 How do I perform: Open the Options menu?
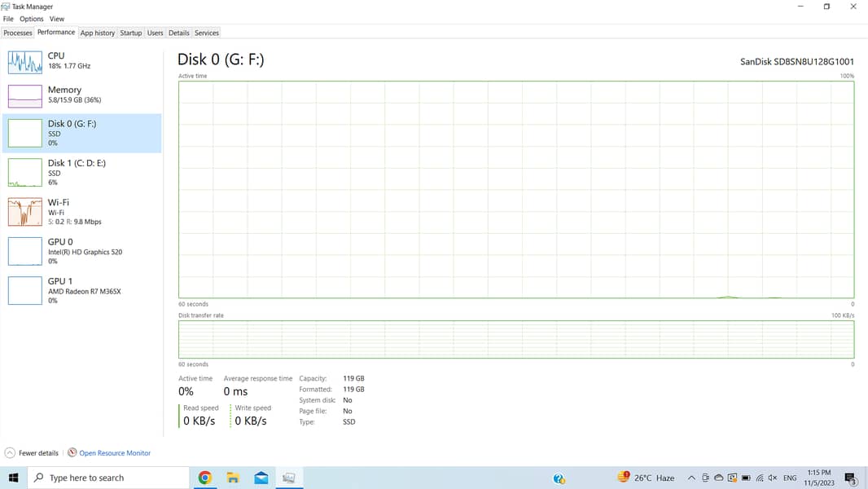(x=32, y=19)
